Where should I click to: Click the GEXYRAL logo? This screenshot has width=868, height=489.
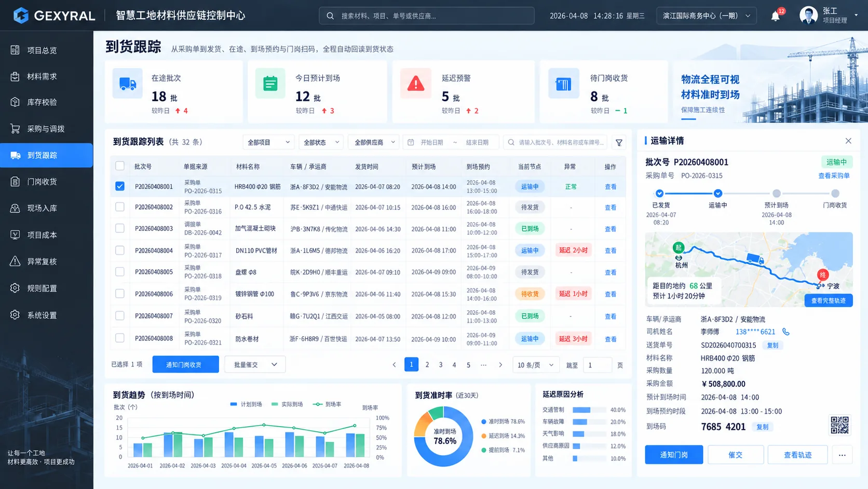(54, 16)
